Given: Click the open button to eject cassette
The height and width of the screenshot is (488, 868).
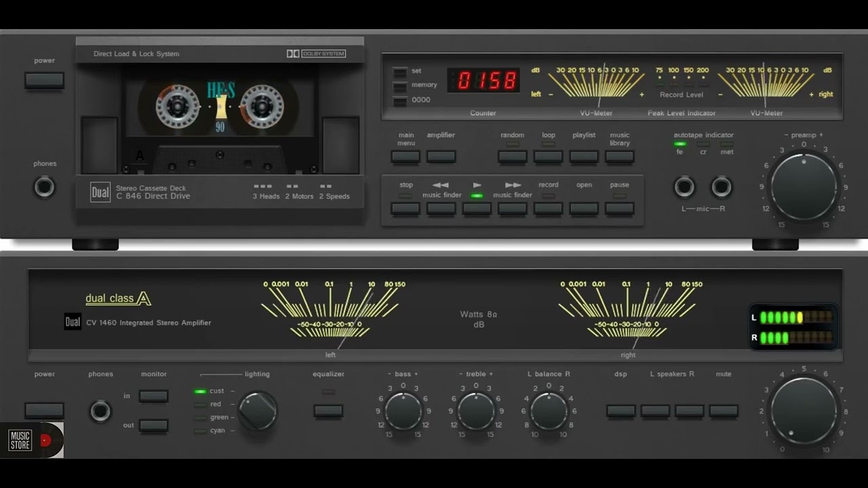Looking at the screenshot, I should coord(584,208).
